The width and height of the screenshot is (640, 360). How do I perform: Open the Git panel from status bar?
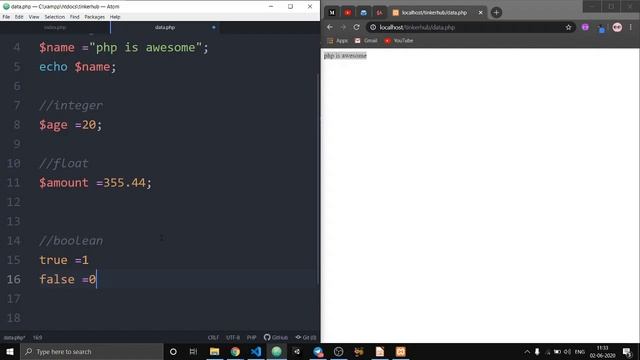[x=306, y=338]
